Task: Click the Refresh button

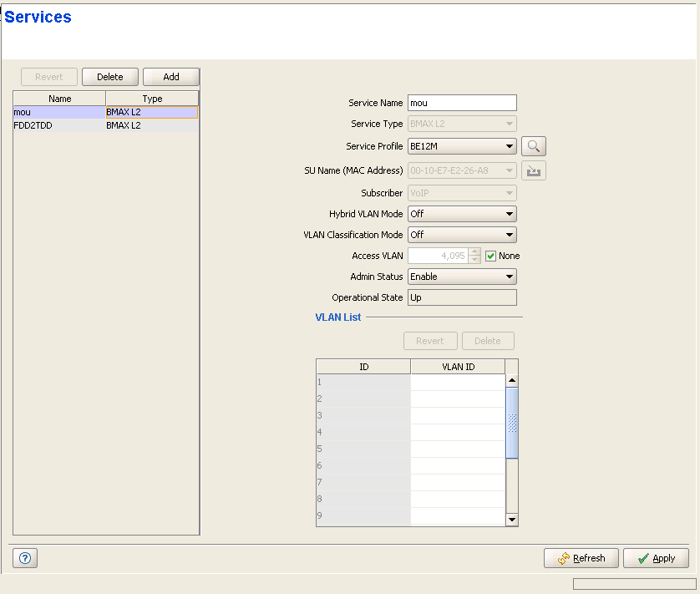Action: (x=581, y=558)
